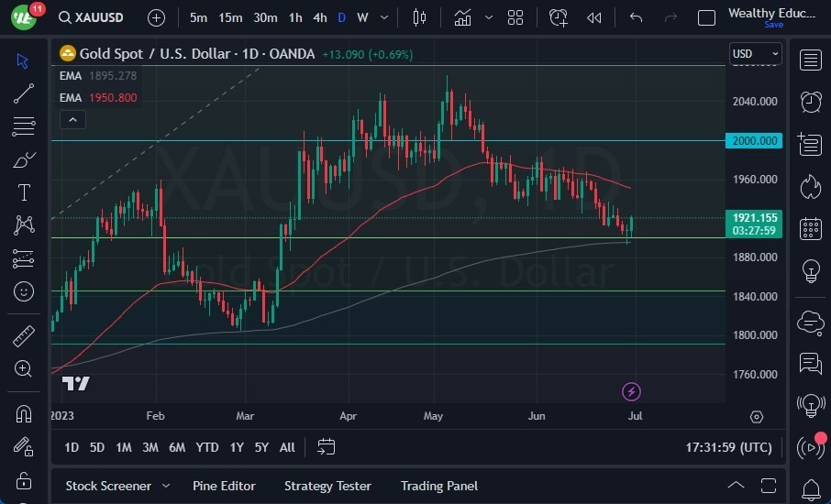The image size is (831, 504).
Task: Expand the Stock Screener dropdown arrow
Action: (x=166, y=486)
